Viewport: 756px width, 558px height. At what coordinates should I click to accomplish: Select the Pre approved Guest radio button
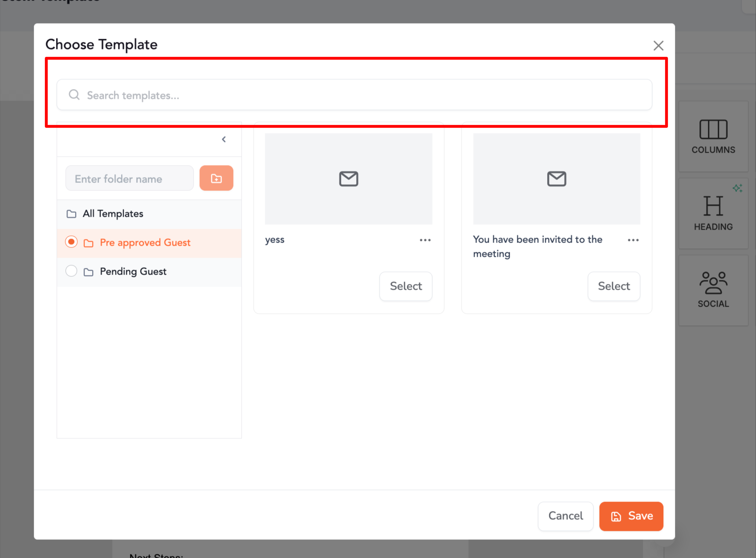(x=71, y=242)
